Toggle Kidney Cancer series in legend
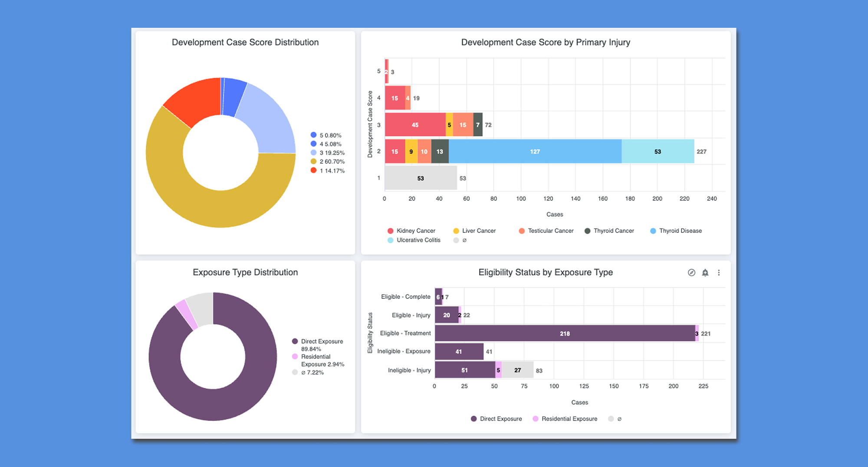Viewport: 868px width, 467px height. tap(411, 231)
